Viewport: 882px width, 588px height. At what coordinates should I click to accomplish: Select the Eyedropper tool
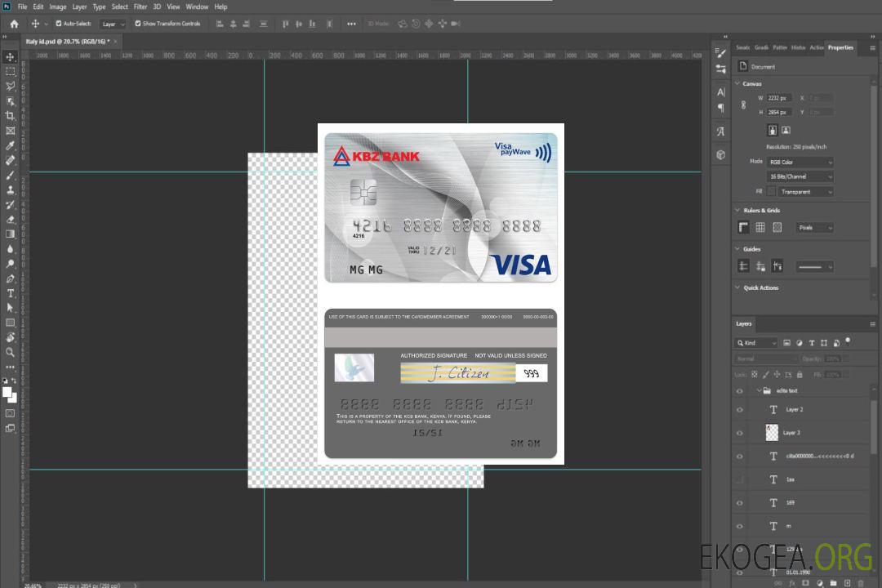coord(10,145)
